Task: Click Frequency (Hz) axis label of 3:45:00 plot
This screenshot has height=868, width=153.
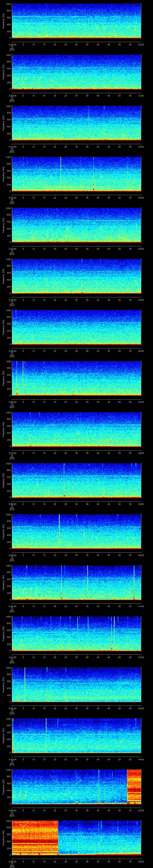Action: pos(3,838)
